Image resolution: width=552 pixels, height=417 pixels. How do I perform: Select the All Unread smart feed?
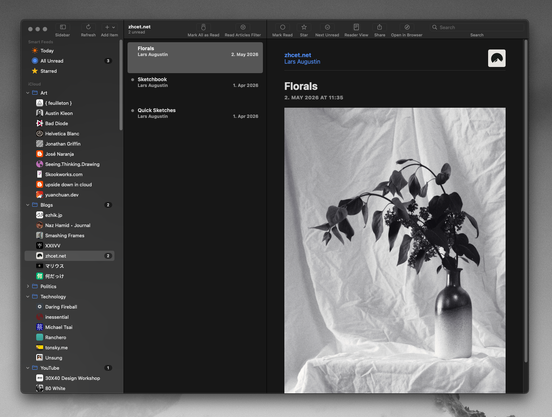tap(70, 61)
